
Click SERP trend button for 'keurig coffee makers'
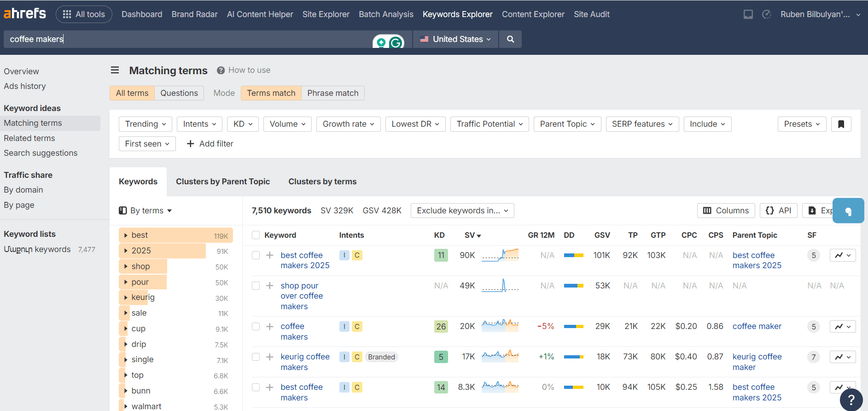[x=843, y=357]
